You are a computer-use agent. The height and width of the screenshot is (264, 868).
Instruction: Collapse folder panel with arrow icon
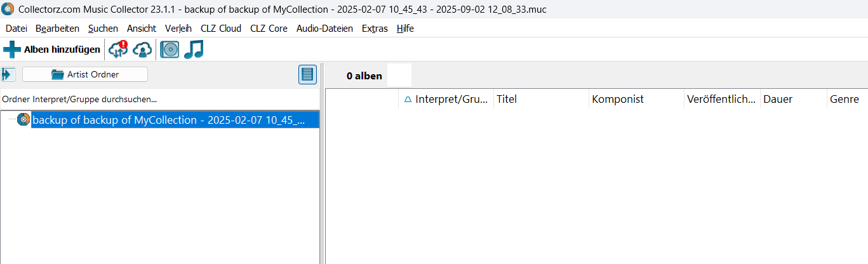pos(8,74)
